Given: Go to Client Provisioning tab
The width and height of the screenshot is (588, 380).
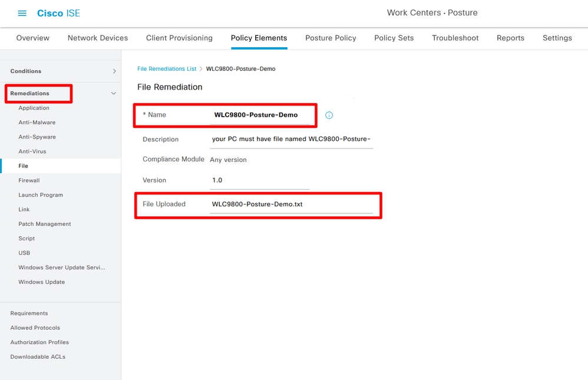Looking at the screenshot, I should tap(179, 38).
